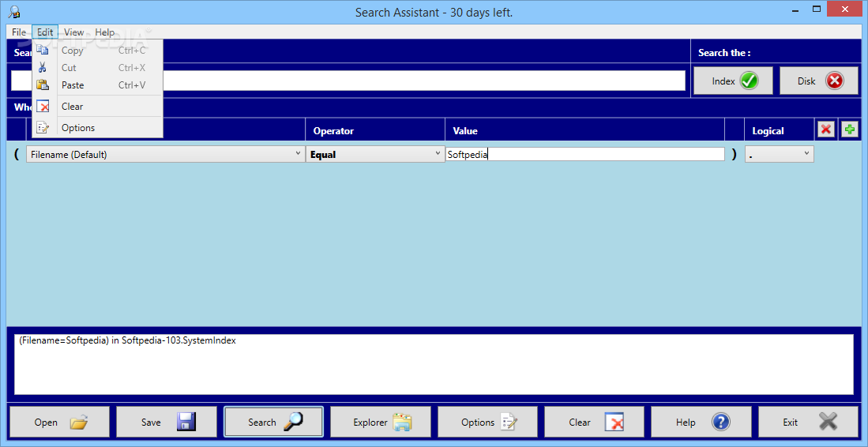Click the Clear icon in Edit menu
The height and width of the screenshot is (447, 868).
(x=43, y=106)
